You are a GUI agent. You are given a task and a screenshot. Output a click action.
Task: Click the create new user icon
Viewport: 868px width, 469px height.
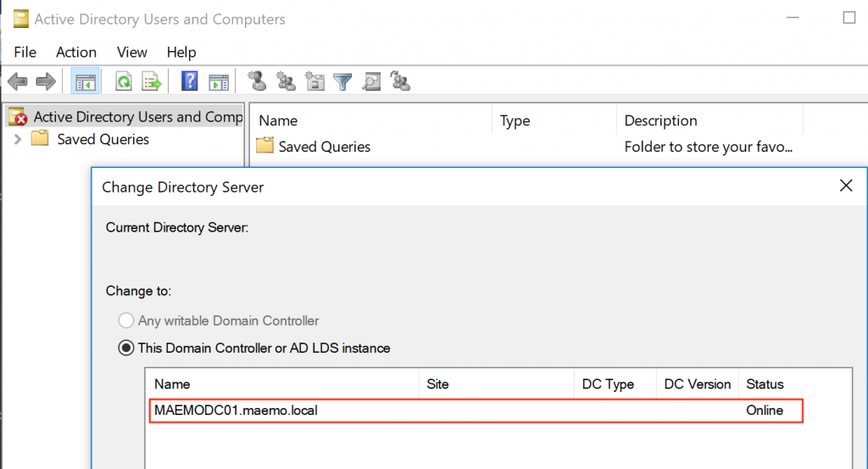pyautogui.click(x=258, y=81)
